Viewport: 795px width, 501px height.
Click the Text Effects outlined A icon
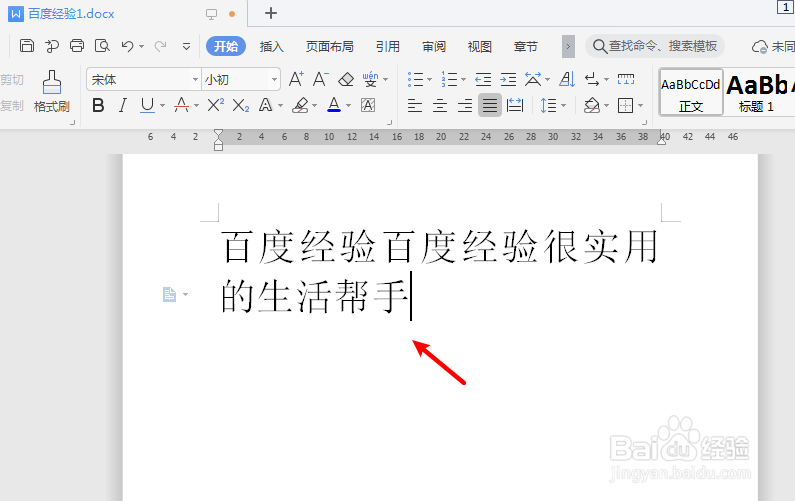click(265, 105)
